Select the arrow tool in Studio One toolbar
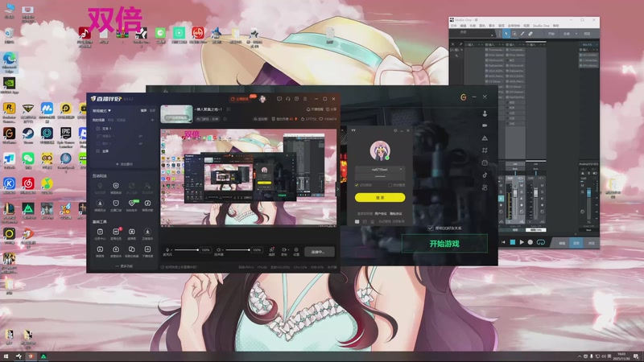Viewport: 644px width, 362px height. pyautogui.click(x=506, y=34)
